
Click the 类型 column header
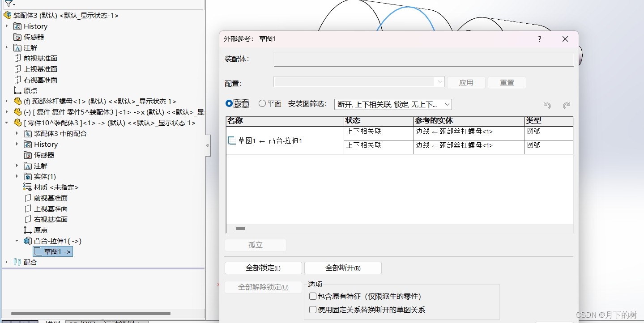point(549,121)
